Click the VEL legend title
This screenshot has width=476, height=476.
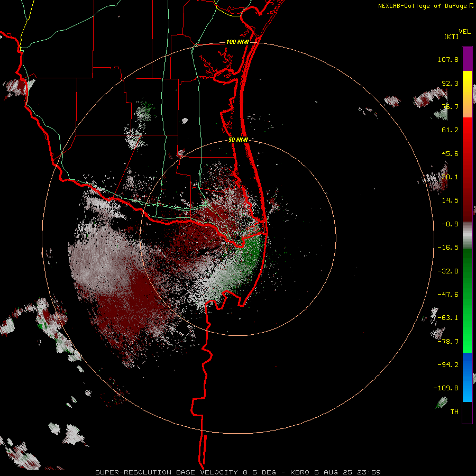point(464,32)
